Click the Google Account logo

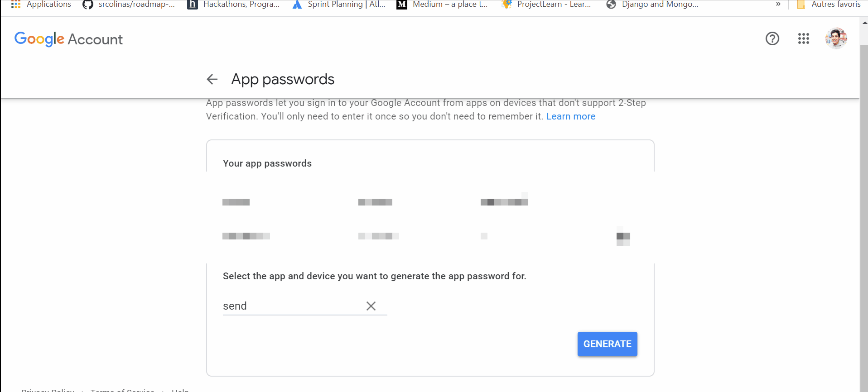68,39
